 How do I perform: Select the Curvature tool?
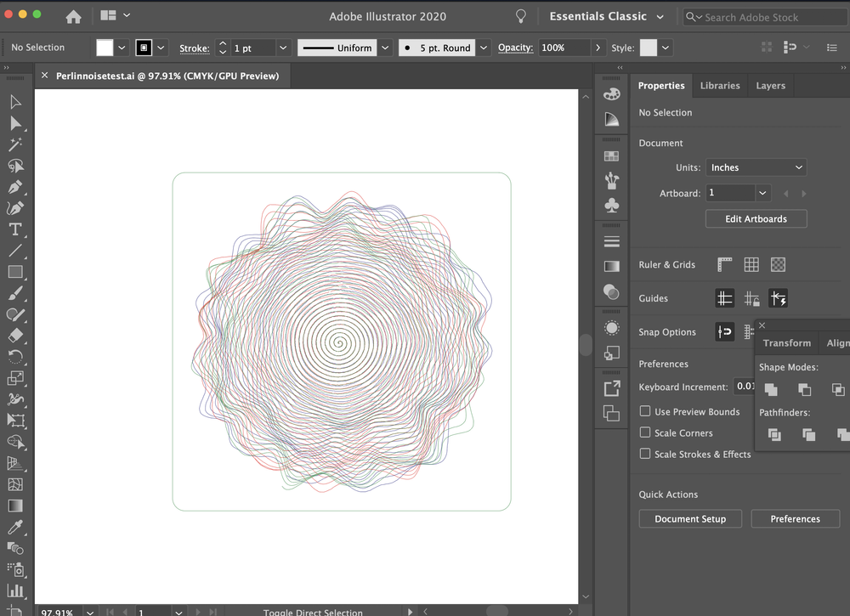[15, 208]
